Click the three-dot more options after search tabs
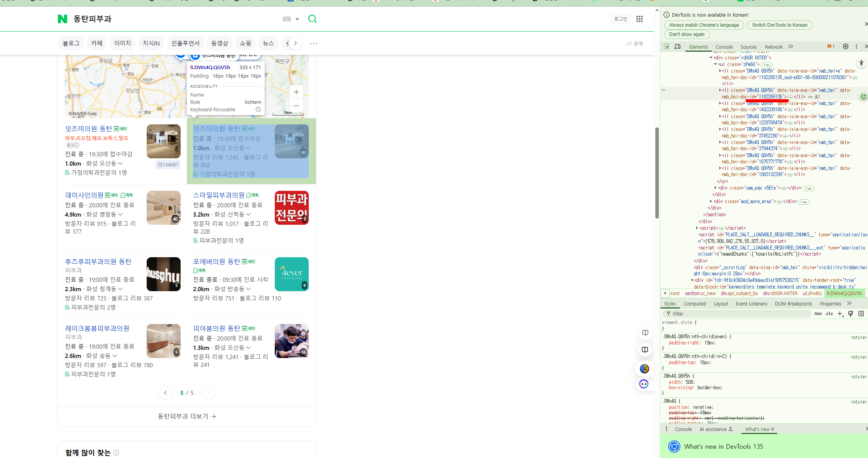 tap(314, 44)
